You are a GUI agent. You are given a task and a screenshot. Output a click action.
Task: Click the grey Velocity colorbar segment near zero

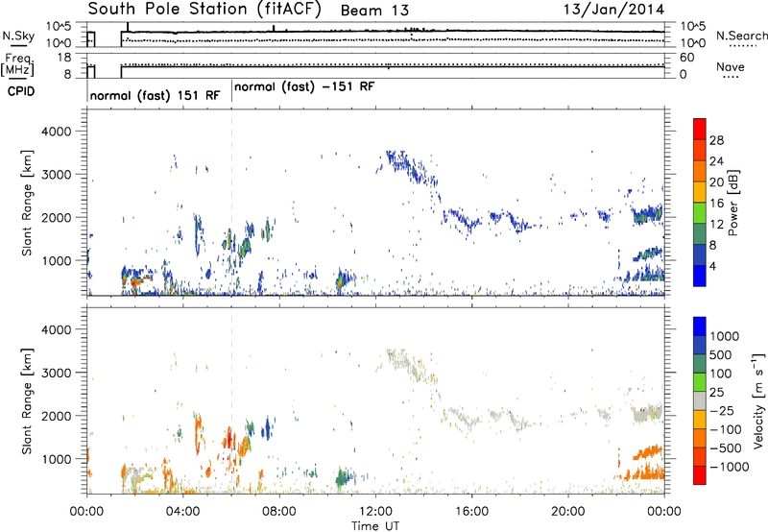pyautogui.click(x=700, y=400)
